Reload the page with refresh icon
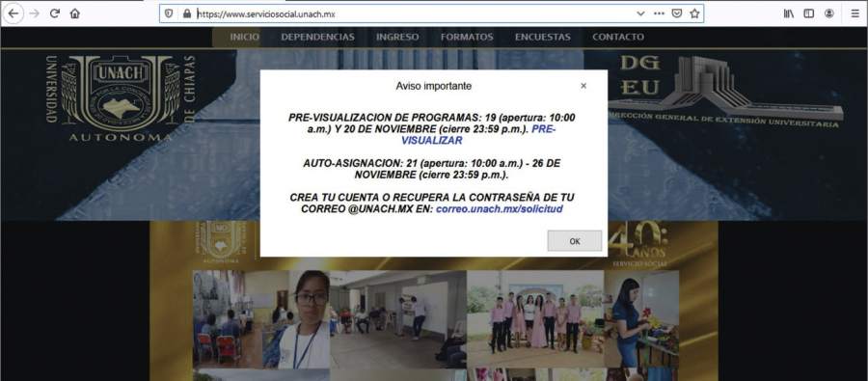868x381 pixels. [54, 14]
